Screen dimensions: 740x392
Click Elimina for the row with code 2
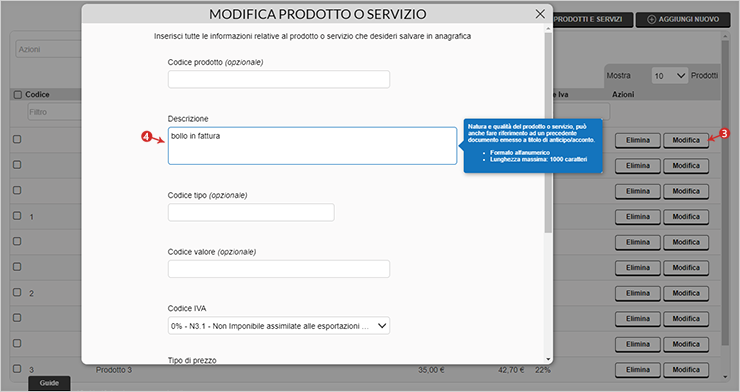[638, 293]
